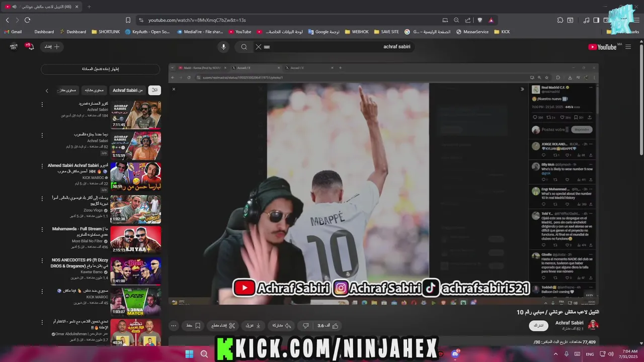Screen dimensions: 644x362
Task: Open the Achraf Sabiri channel avatar
Action: coord(593,325)
